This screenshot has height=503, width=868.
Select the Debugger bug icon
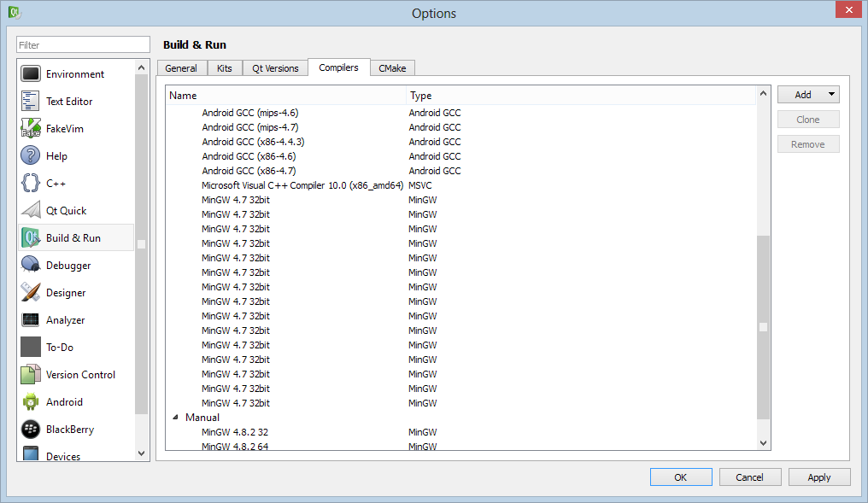point(31,266)
